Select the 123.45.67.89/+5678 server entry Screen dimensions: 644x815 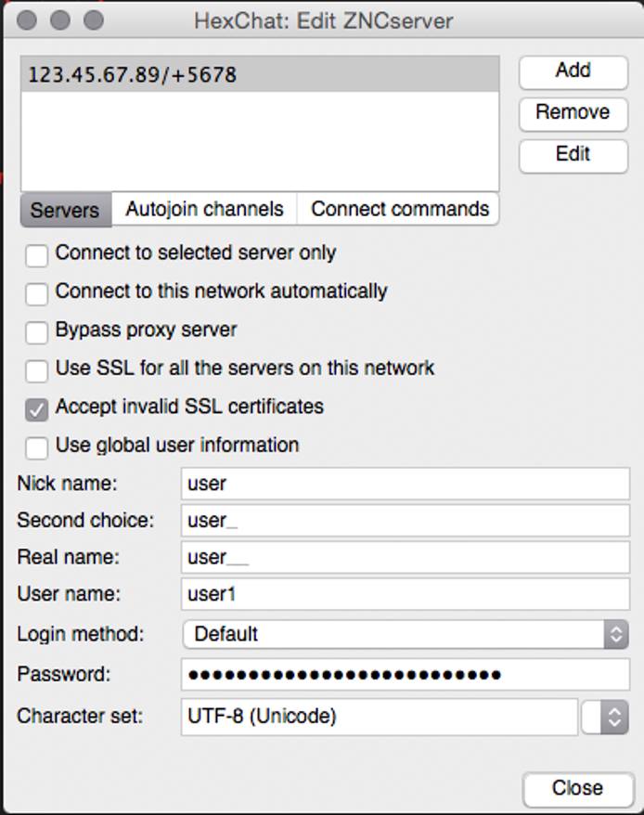point(259,74)
